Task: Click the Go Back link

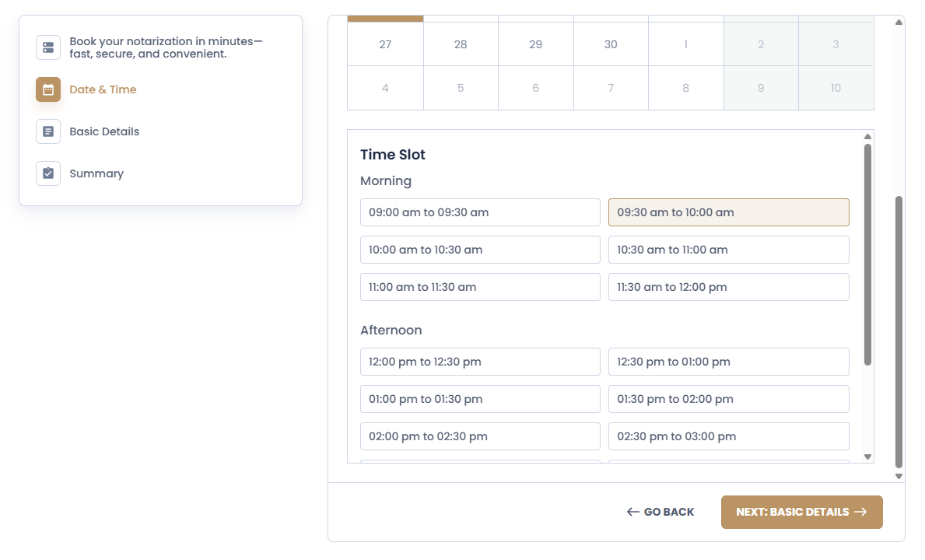Action: pos(661,512)
